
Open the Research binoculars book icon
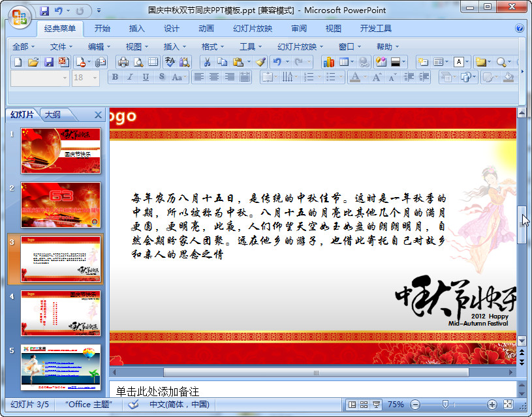pos(185,62)
